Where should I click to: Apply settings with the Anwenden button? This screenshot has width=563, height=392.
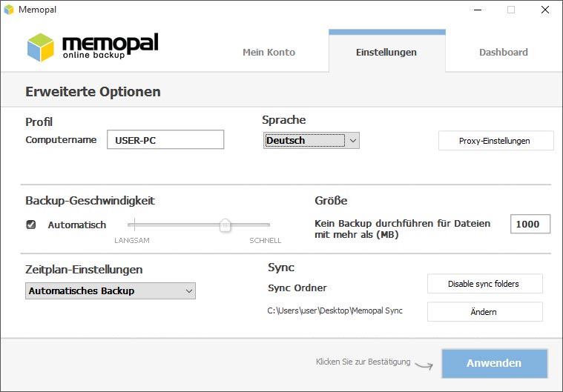[495, 363]
